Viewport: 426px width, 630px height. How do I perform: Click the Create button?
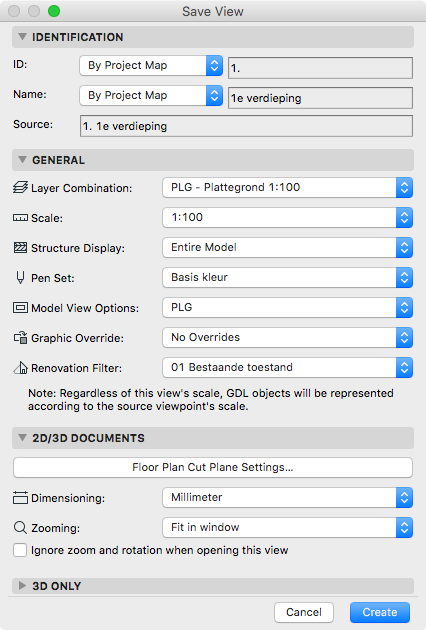pyautogui.click(x=380, y=612)
